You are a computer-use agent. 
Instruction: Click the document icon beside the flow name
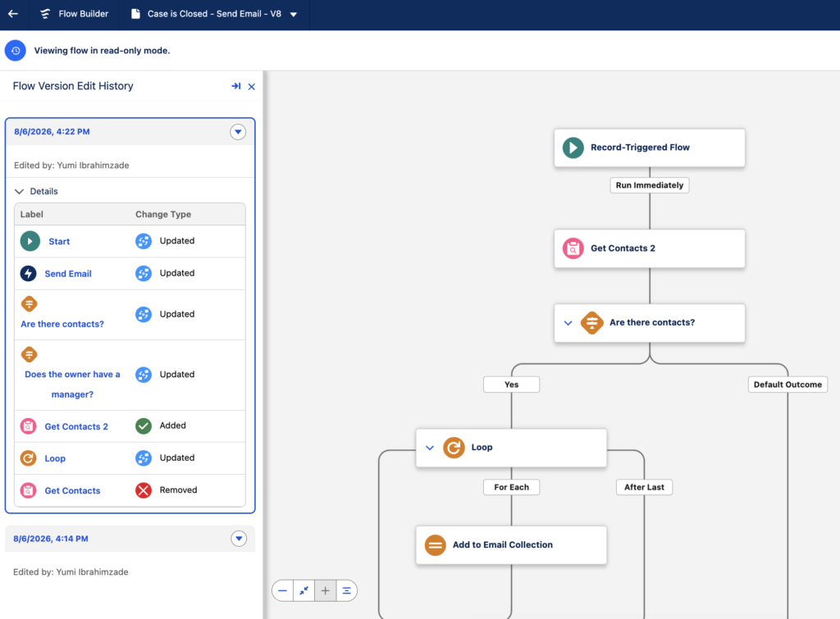135,14
